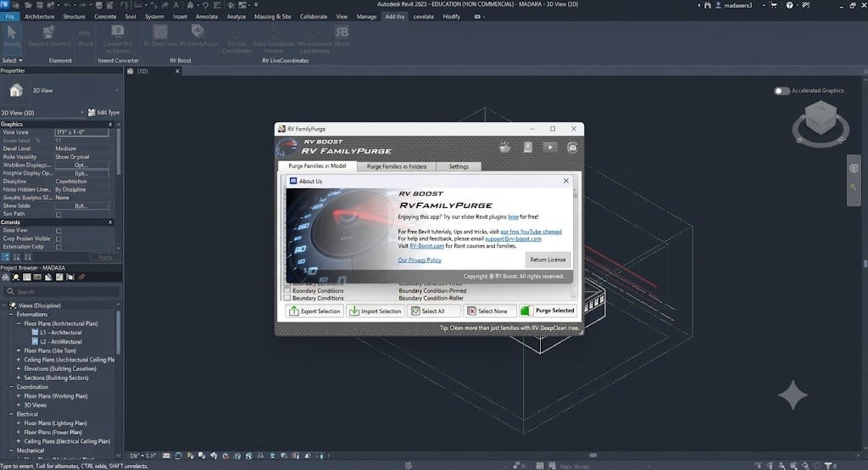Toggle the Sim Path checkbox in Properties
Image resolution: width=868 pixels, height=470 pixels.
58,214
